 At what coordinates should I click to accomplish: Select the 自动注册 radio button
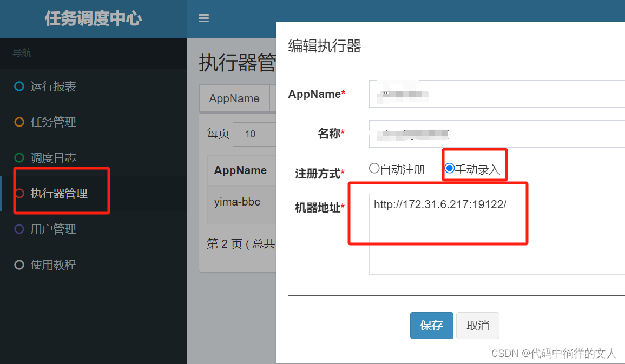point(374,168)
